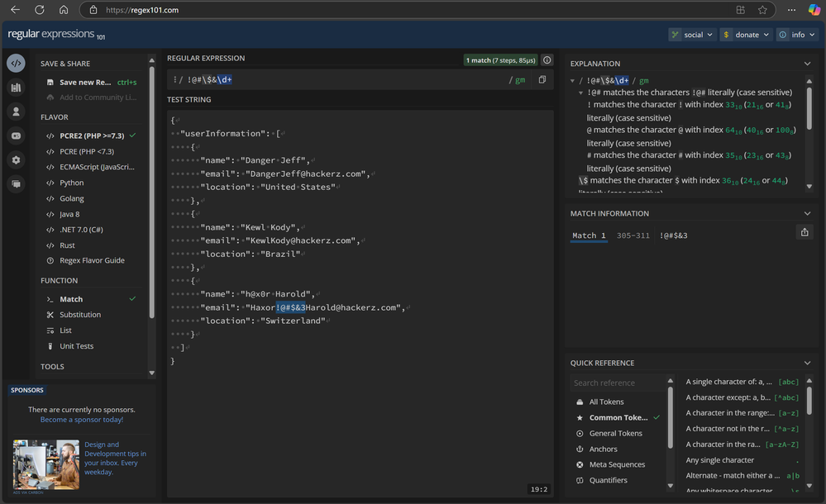This screenshot has height=504, width=826.
Task: Click the live chat icon in the sidebar
Action: [x=16, y=184]
